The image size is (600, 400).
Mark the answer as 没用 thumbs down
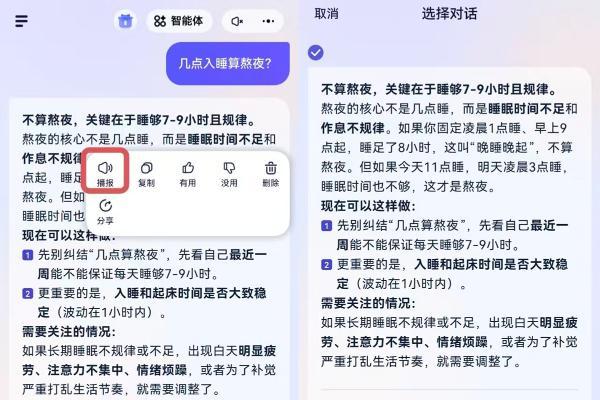click(229, 174)
